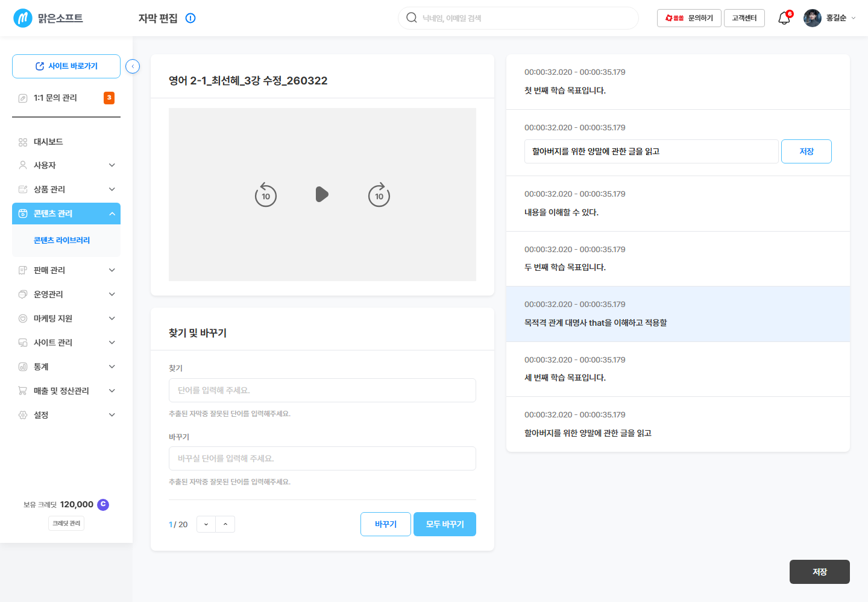Expand the 매출 및 정산관리 chevron

(x=112, y=391)
